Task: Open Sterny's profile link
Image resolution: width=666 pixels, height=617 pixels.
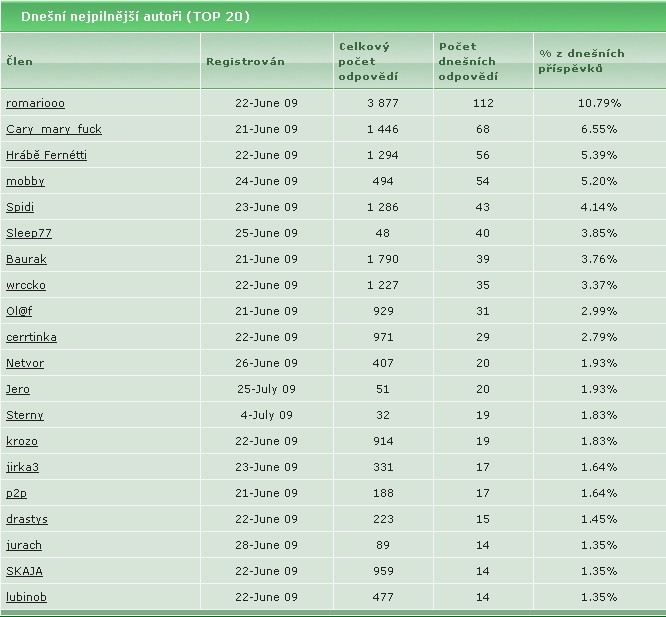Action: click(25, 415)
